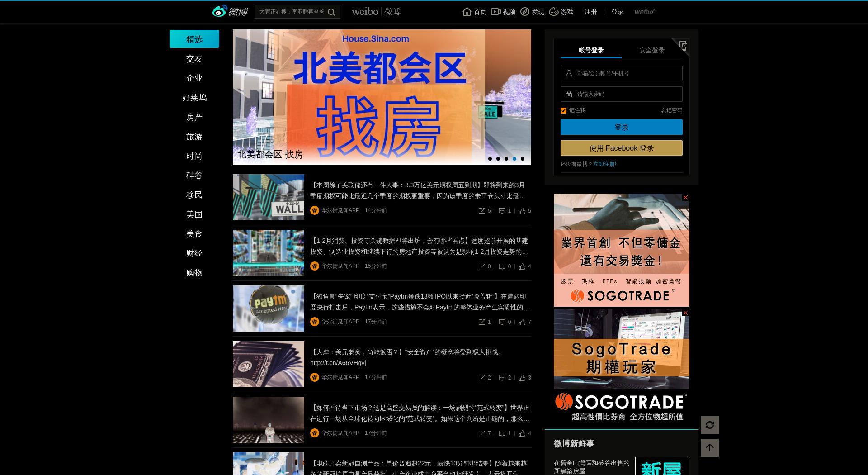Open the Wall Street sign article thumbnail
This screenshot has width=868, height=475.
pos(269,197)
